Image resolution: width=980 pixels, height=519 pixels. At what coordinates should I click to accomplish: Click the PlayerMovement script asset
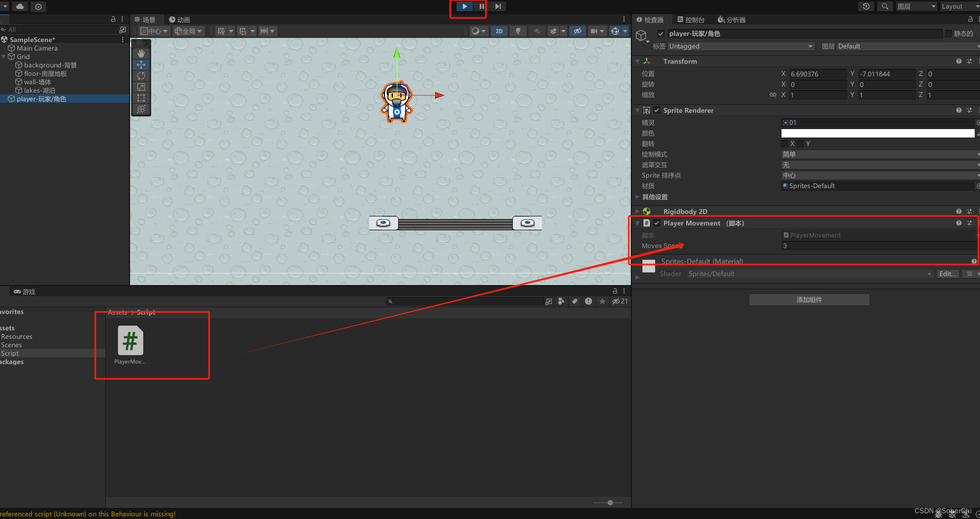pos(130,345)
